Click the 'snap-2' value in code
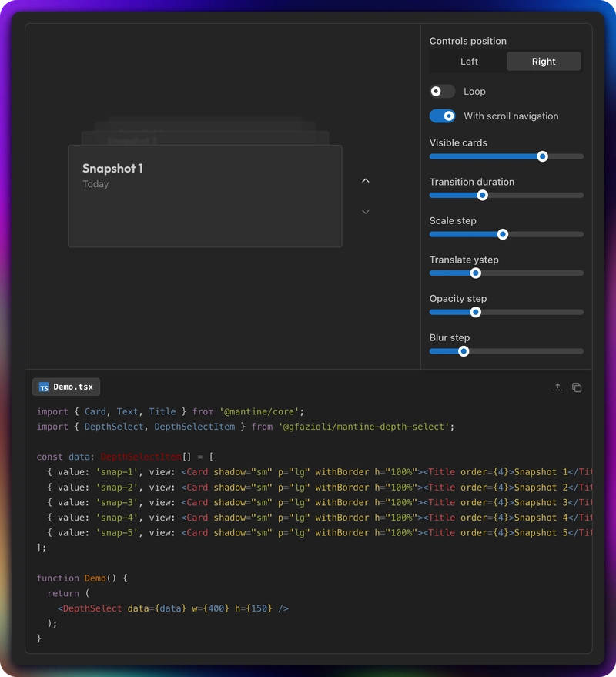Image resolution: width=616 pixels, height=677 pixels. coord(116,487)
